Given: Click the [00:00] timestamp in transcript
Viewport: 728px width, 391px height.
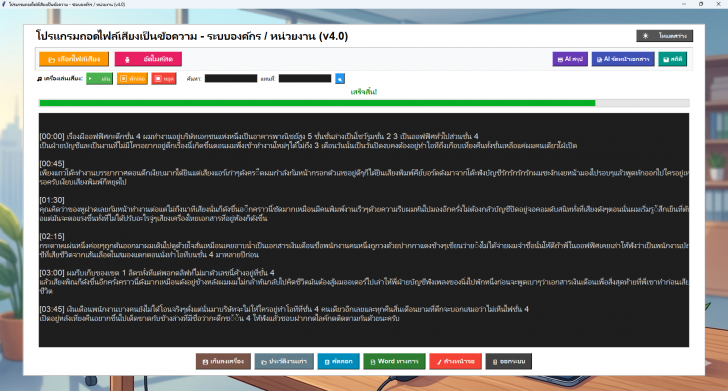Looking at the screenshot, I should pyautogui.click(x=52, y=137).
